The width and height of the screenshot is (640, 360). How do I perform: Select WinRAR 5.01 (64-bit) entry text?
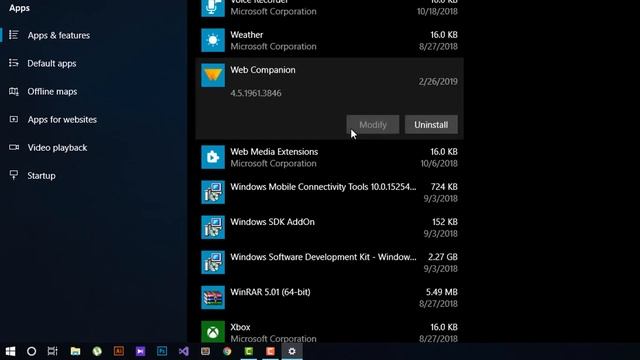[270, 292]
